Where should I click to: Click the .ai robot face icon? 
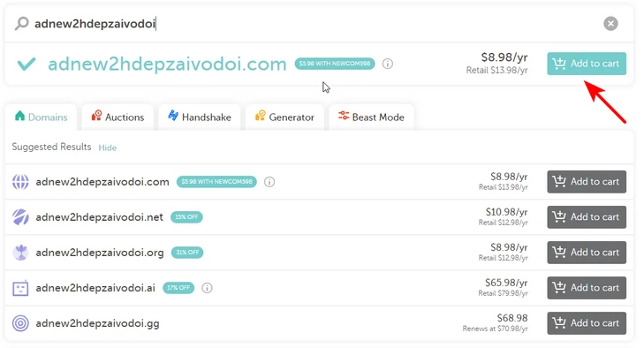[x=20, y=288]
